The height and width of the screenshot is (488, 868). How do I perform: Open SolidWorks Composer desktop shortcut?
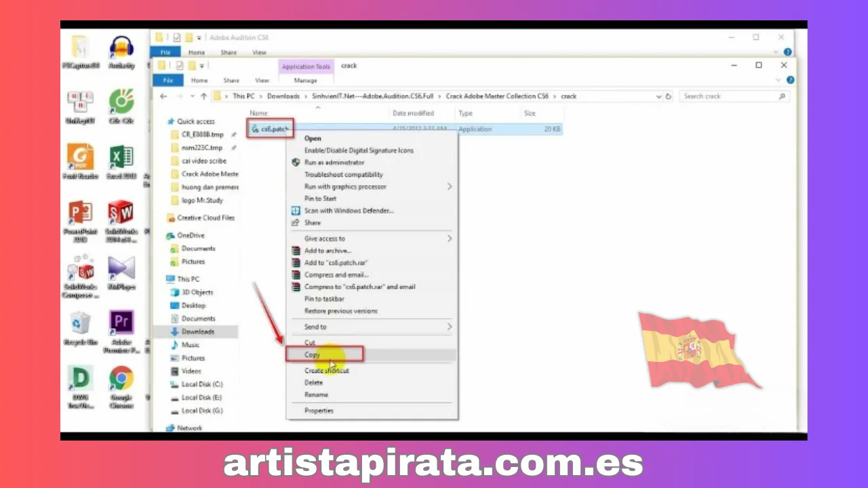[x=80, y=277]
